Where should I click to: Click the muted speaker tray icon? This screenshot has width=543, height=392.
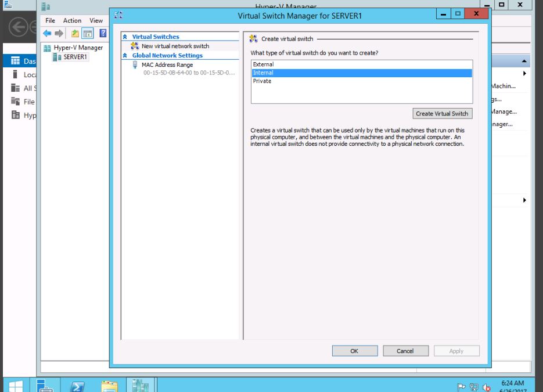[486, 387]
